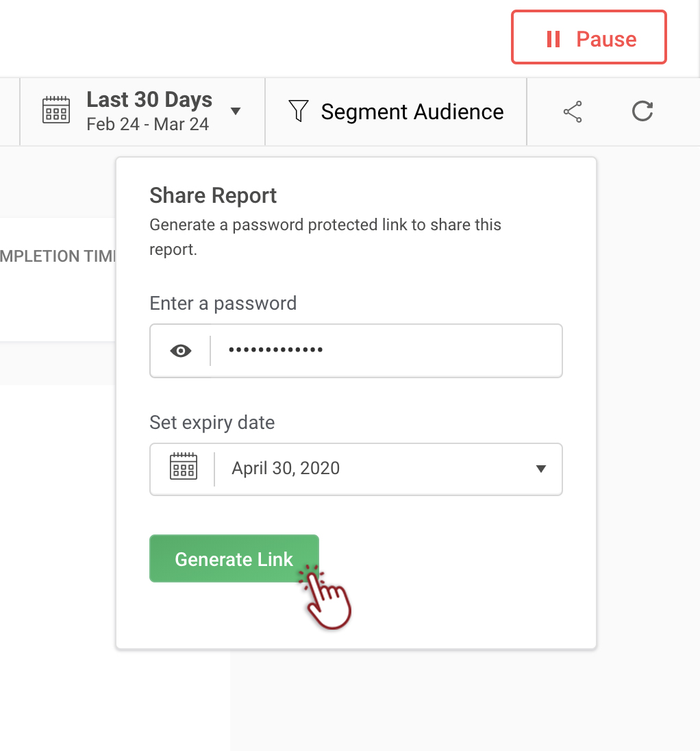This screenshot has width=700, height=751.
Task: Click the Generate Link button
Action: 234,558
